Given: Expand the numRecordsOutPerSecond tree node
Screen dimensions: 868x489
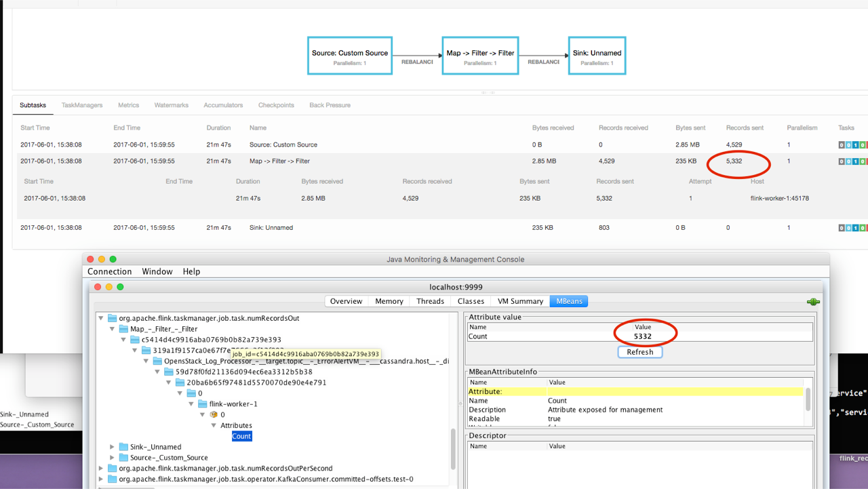Looking at the screenshot, I should click(x=102, y=469).
